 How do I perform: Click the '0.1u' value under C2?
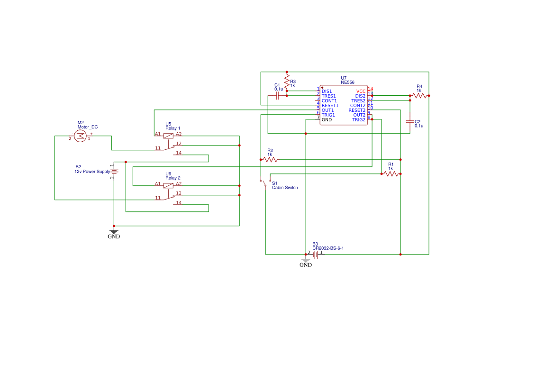coord(419,126)
